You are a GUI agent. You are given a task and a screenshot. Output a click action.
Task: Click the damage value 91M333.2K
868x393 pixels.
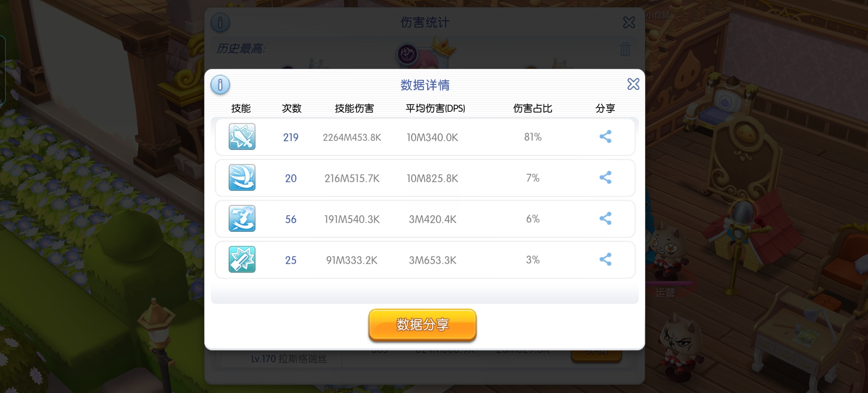point(352,260)
